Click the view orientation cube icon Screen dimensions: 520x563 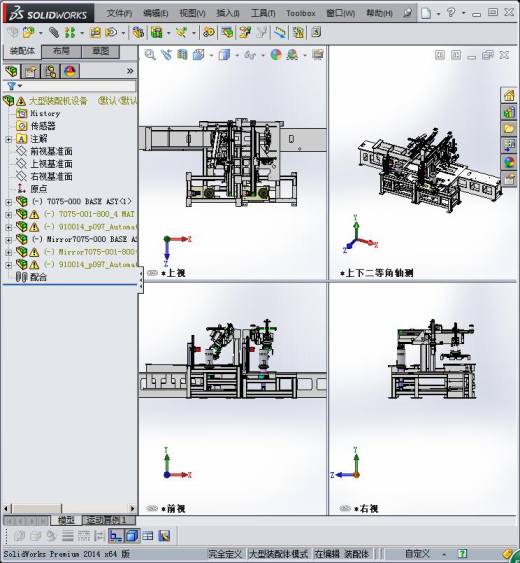click(x=199, y=55)
